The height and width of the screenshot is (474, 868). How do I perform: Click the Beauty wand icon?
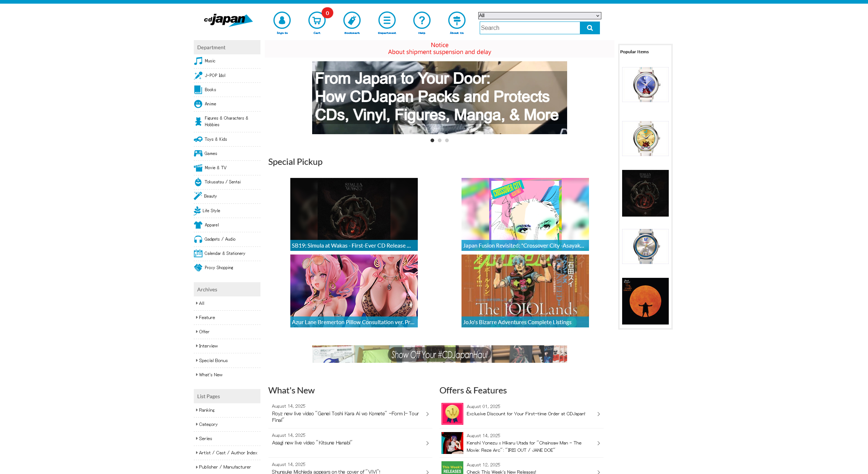[x=198, y=196]
